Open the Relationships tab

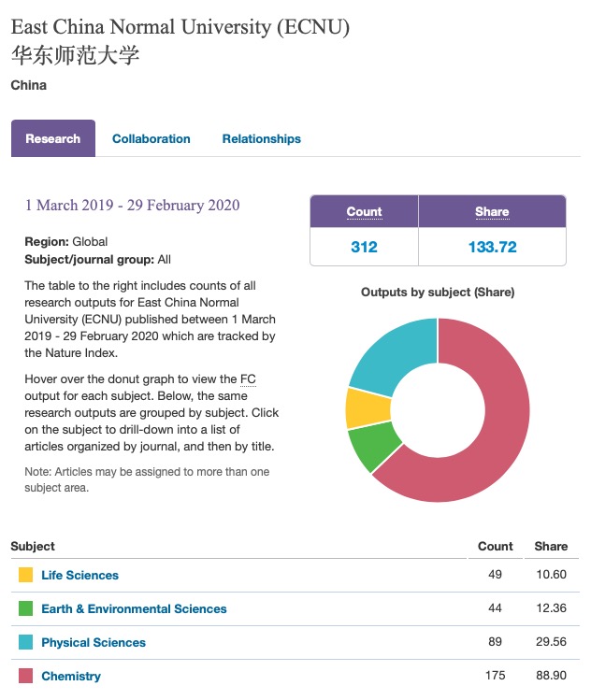tap(261, 138)
